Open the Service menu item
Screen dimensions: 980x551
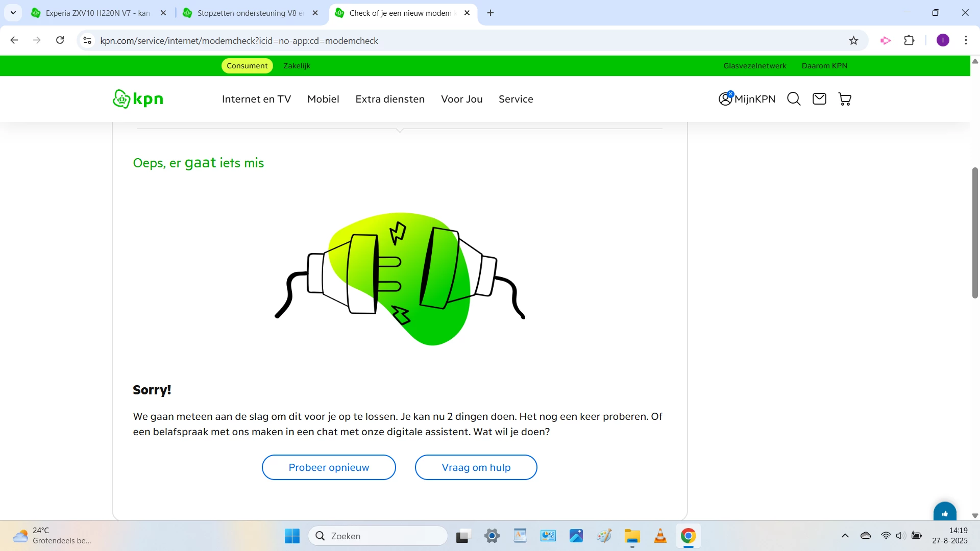516,99
